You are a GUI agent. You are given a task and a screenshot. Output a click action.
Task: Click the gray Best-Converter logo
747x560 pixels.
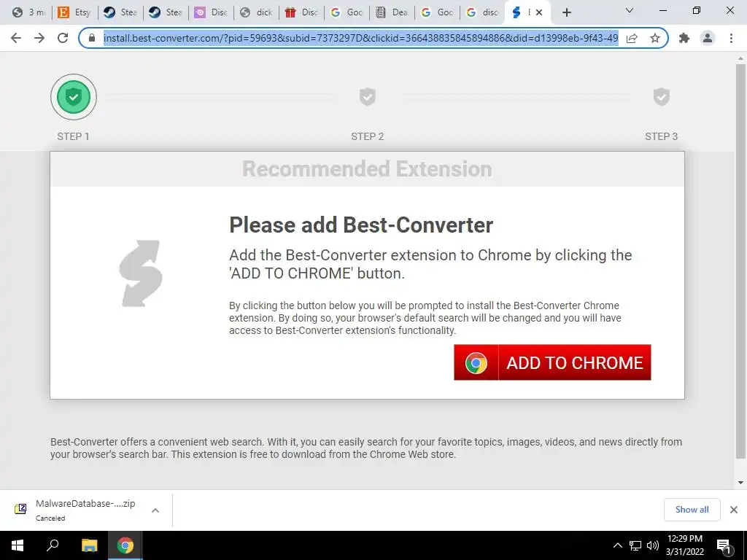[141, 273]
